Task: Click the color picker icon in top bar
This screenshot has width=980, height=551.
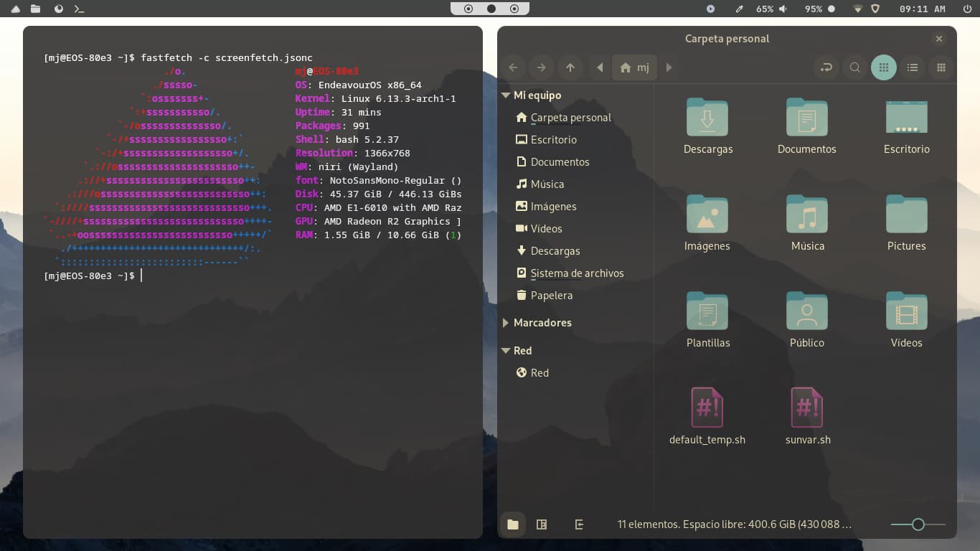Action: 740,9
